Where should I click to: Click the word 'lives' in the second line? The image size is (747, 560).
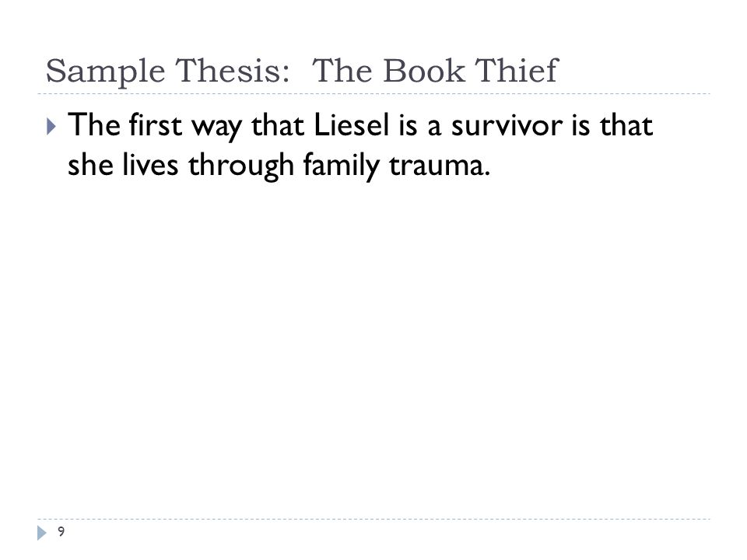pyautogui.click(x=150, y=165)
